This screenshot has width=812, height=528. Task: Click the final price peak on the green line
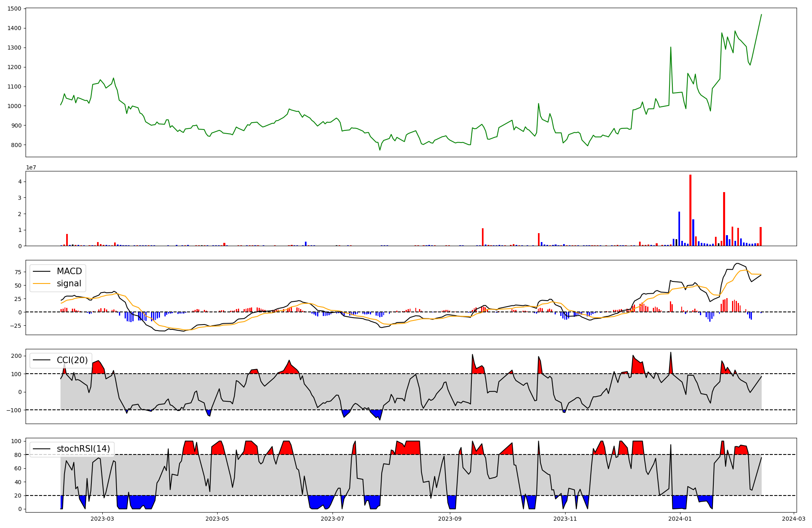tap(761, 15)
